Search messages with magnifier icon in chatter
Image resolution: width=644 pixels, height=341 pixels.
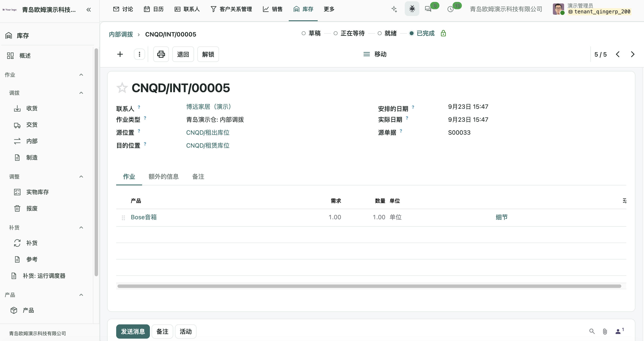click(592, 331)
